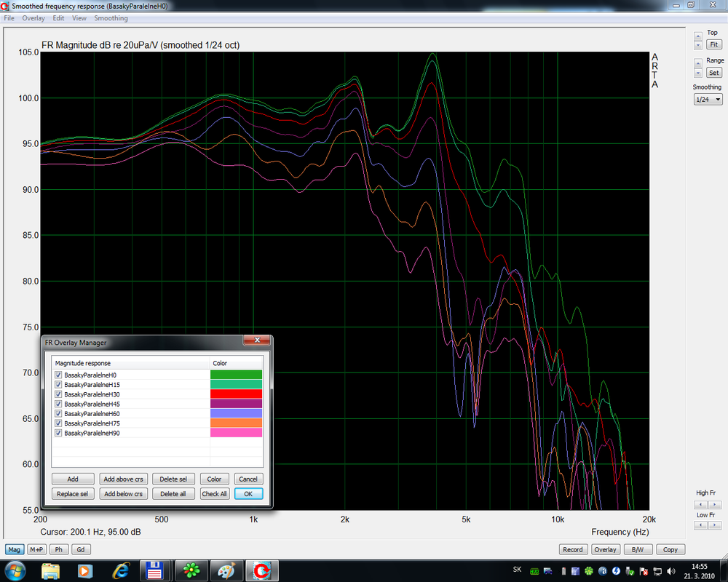Viewport: 728px width, 582px height.
Task: Shift Low Fr left arrow
Action: 700,525
